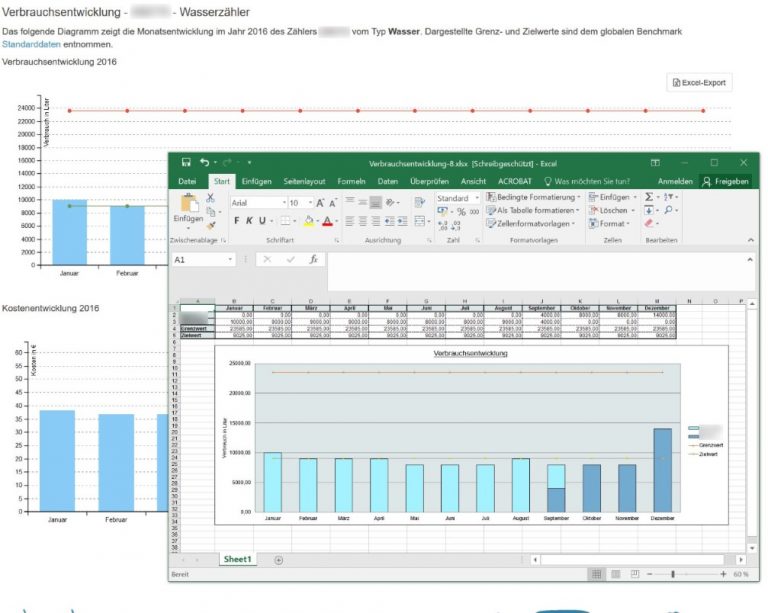Apply percent style format

[x=461, y=212]
